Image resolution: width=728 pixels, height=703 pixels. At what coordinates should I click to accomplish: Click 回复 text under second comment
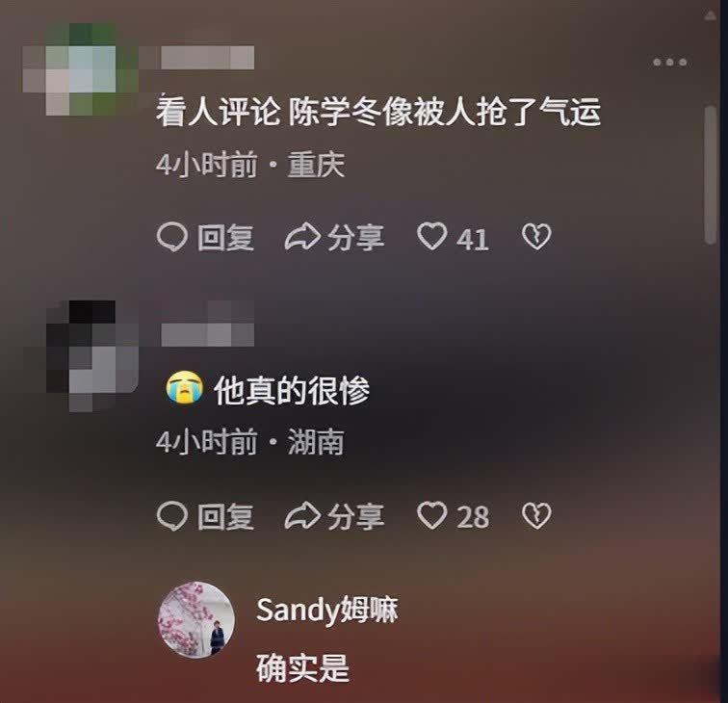[225, 517]
